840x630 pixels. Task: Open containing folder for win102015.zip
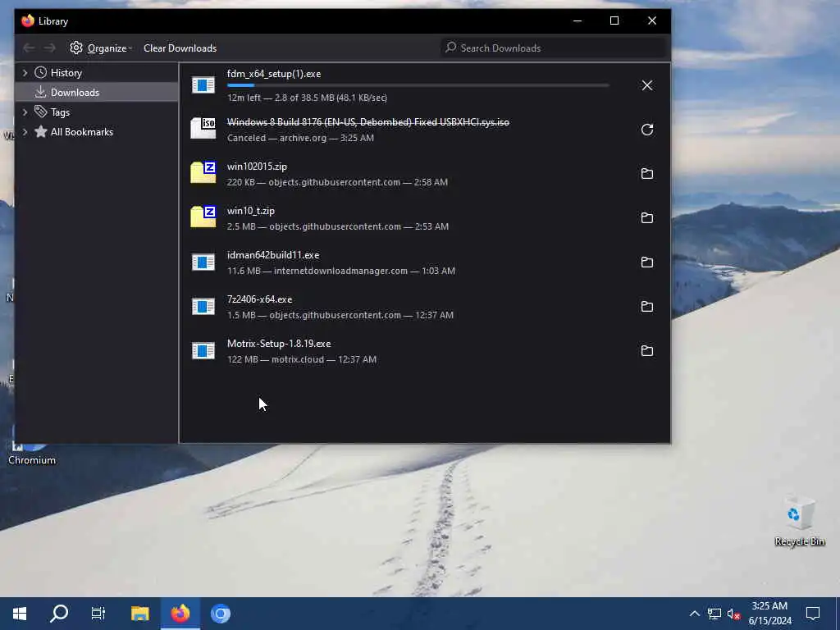tap(646, 174)
